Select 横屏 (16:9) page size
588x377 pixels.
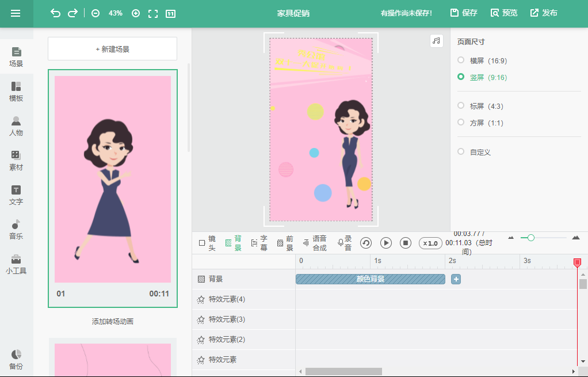[482, 61]
